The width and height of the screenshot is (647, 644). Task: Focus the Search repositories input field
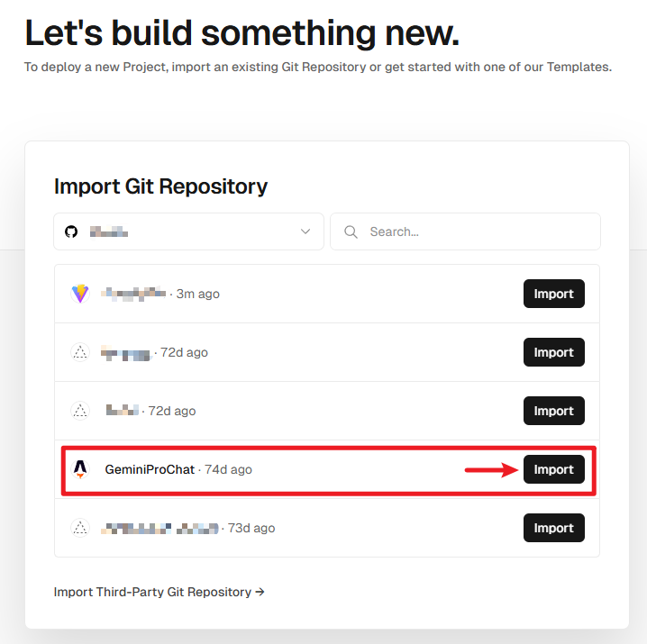point(478,231)
